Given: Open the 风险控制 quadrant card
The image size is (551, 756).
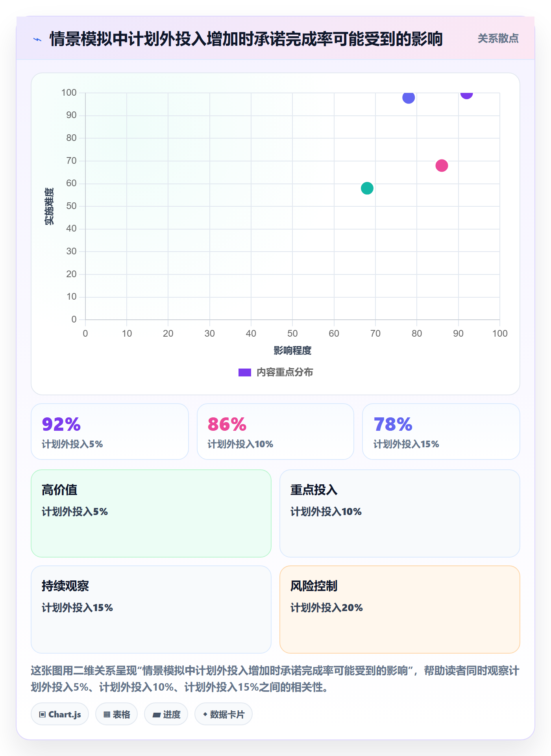Looking at the screenshot, I should tap(400, 610).
